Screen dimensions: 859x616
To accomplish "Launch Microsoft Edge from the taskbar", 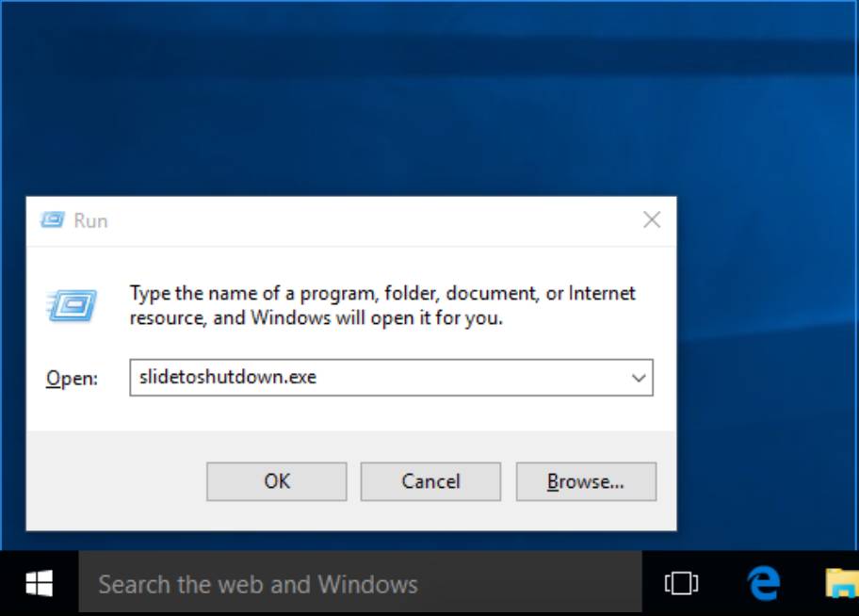I will (x=763, y=584).
